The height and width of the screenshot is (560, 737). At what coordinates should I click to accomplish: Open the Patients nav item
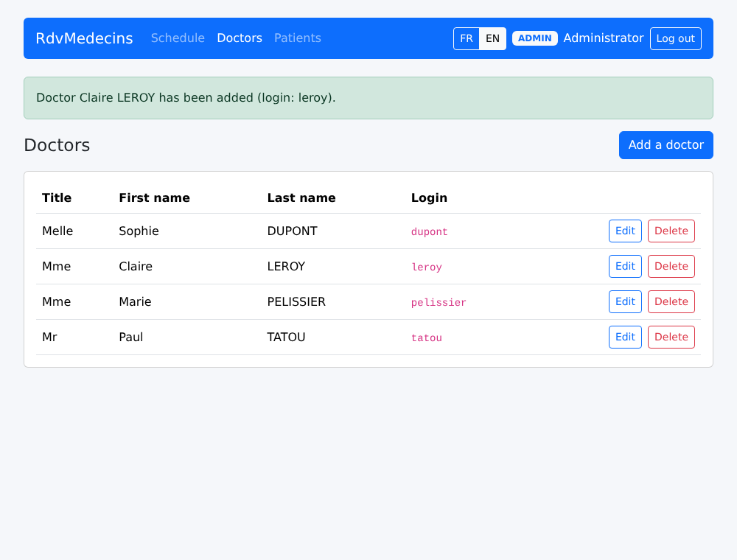coord(298,38)
